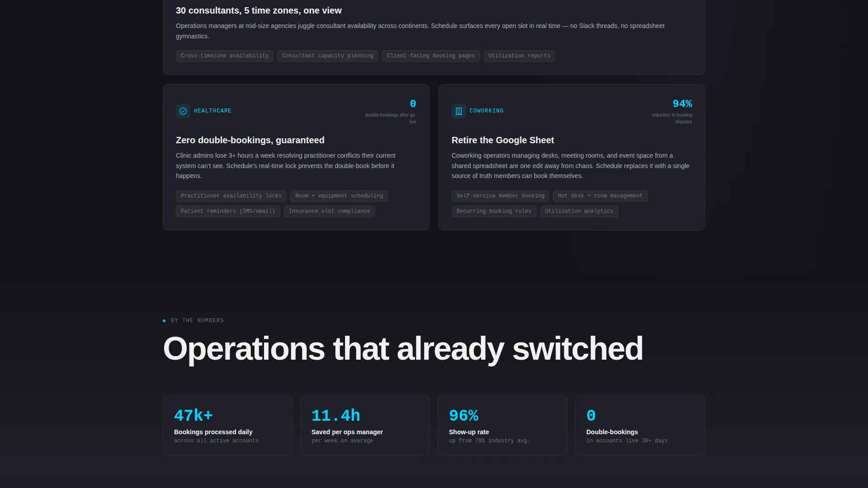Click the heading 30 consultants, 5 time zones
Viewport: 868px width, 488px height.
(259, 10)
